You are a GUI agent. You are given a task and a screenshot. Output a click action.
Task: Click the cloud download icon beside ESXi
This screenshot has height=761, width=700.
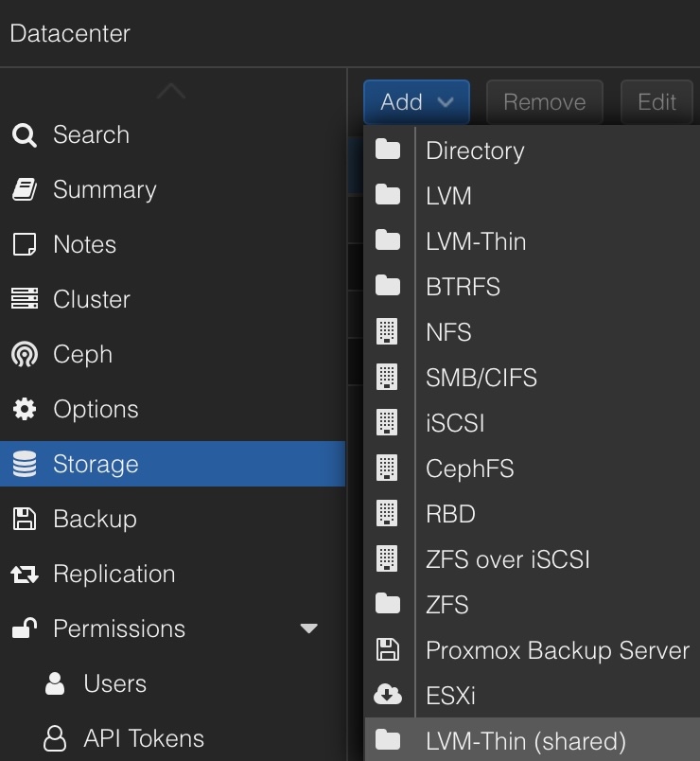point(388,695)
